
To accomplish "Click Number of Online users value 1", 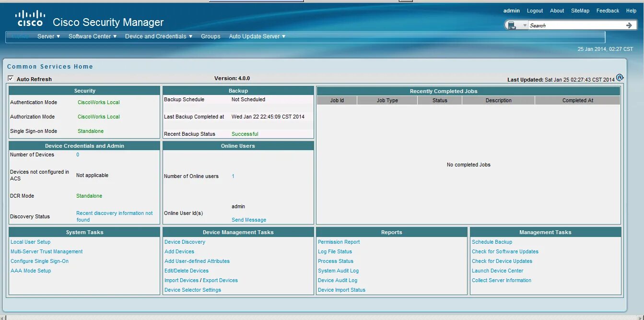I will click(233, 176).
